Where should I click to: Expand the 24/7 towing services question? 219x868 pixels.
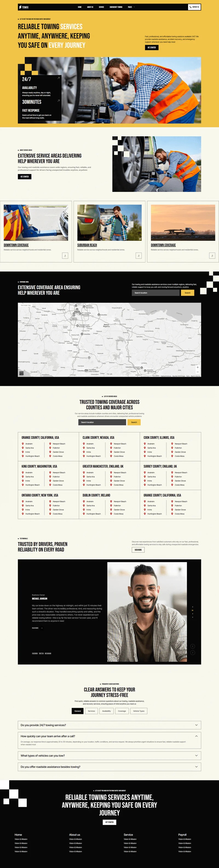[x=109, y=725]
